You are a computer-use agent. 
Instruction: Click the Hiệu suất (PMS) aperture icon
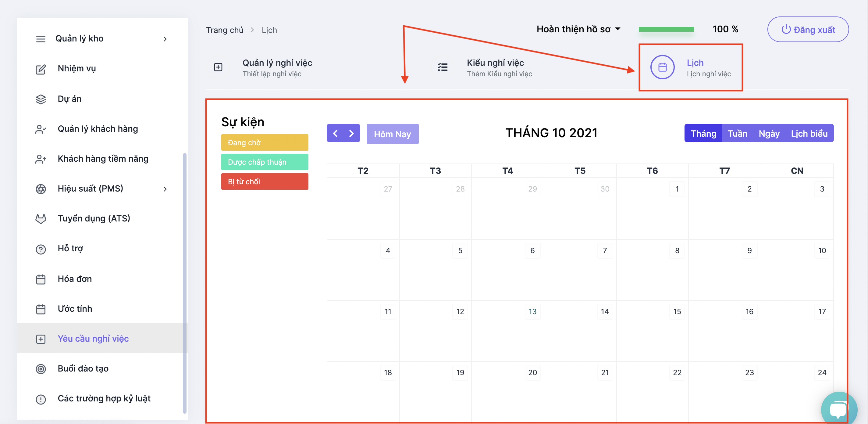[41, 189]
